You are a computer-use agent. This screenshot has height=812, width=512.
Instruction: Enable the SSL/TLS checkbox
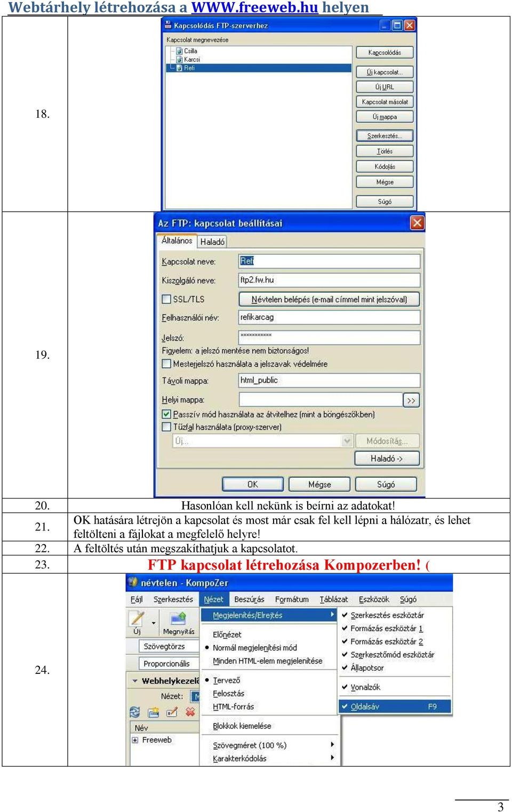point(166,299)
